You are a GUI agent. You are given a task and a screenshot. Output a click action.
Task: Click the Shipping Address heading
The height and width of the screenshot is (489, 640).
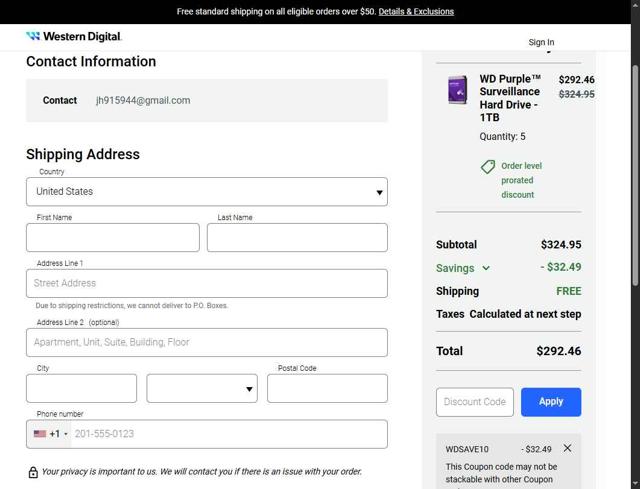point(83,154)
